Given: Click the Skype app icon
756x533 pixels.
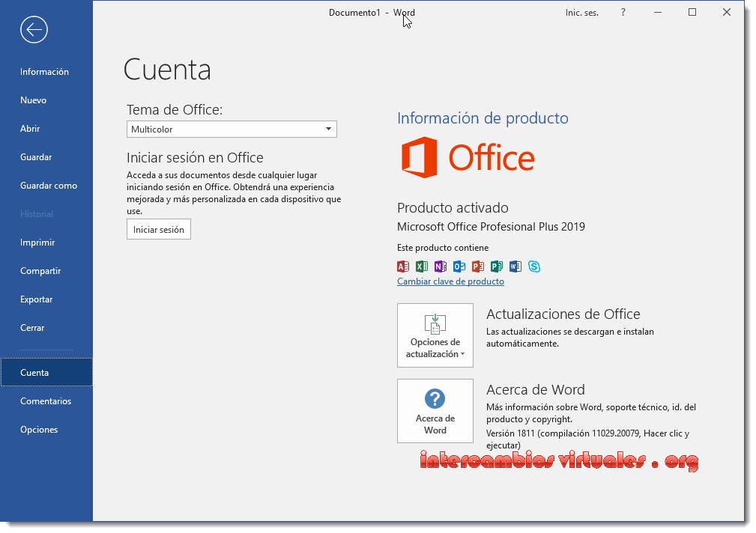Looking at the screenshot, I should pos(534,266).
